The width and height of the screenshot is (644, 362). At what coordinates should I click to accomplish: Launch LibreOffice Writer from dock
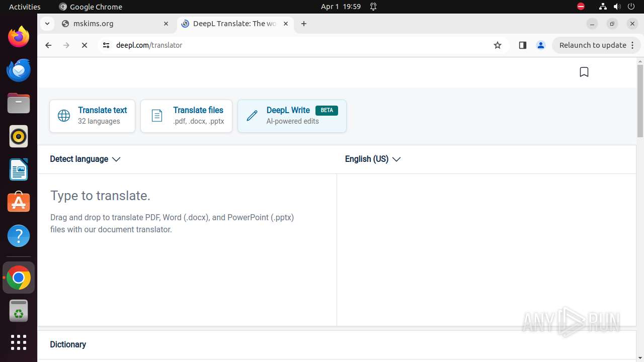[19, 169]
